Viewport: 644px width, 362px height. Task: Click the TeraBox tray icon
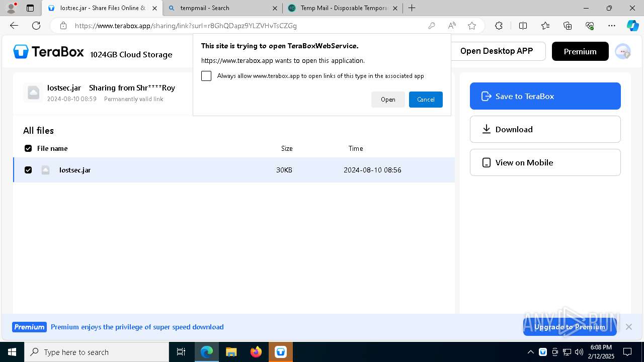click(543, 352)
